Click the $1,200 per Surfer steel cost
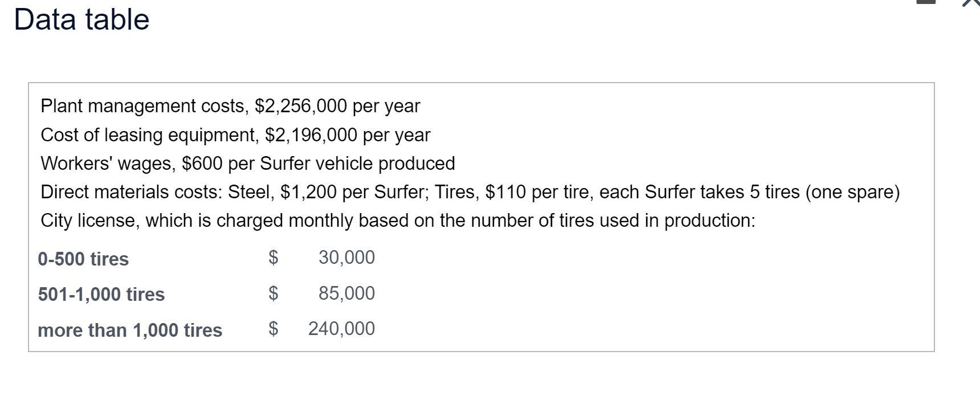980x396 pixels. pos(308,192)
